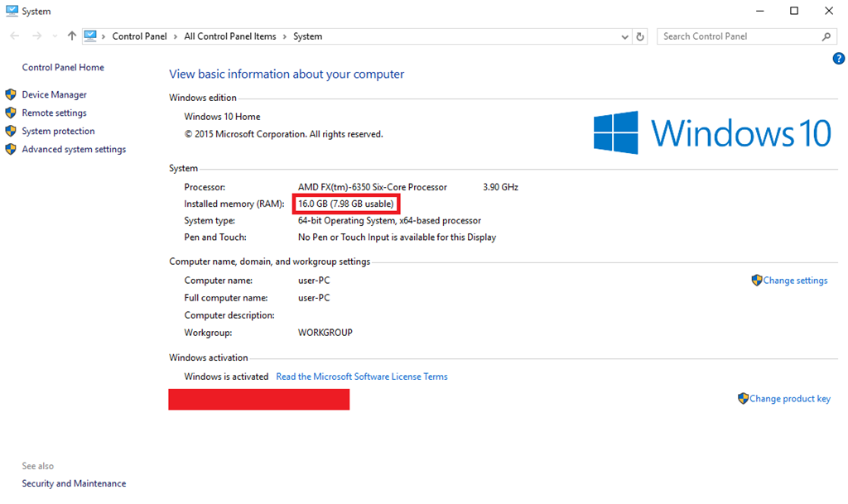Open Control Panel Home
Screen dimensions: 848x504
pyautogui.click(x=63, y=68)
